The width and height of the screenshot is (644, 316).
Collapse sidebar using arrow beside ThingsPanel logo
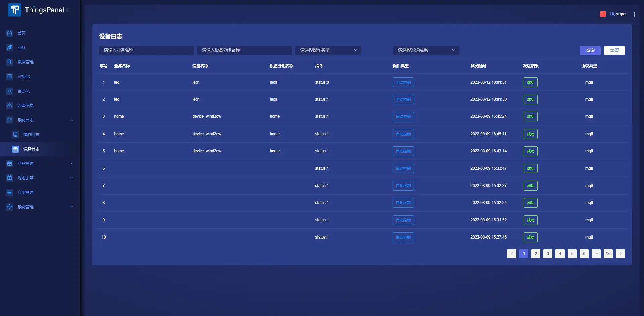pos(68,10)
